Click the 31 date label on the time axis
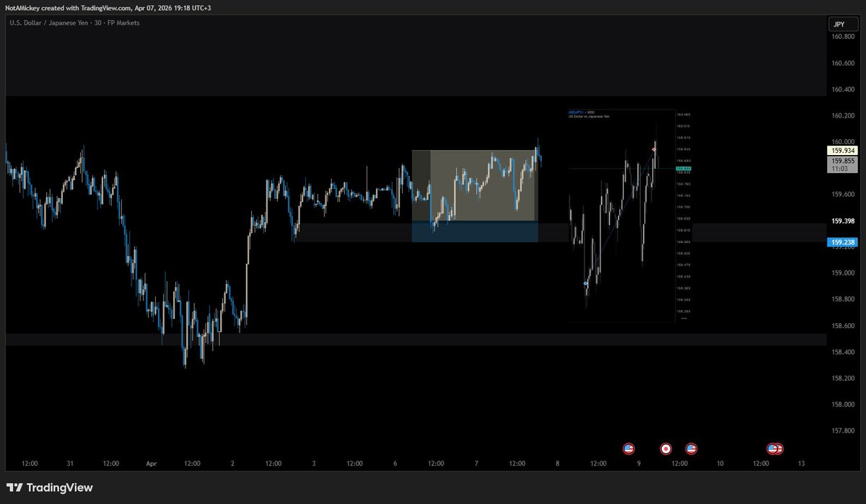866x504 pixels. 70,464
